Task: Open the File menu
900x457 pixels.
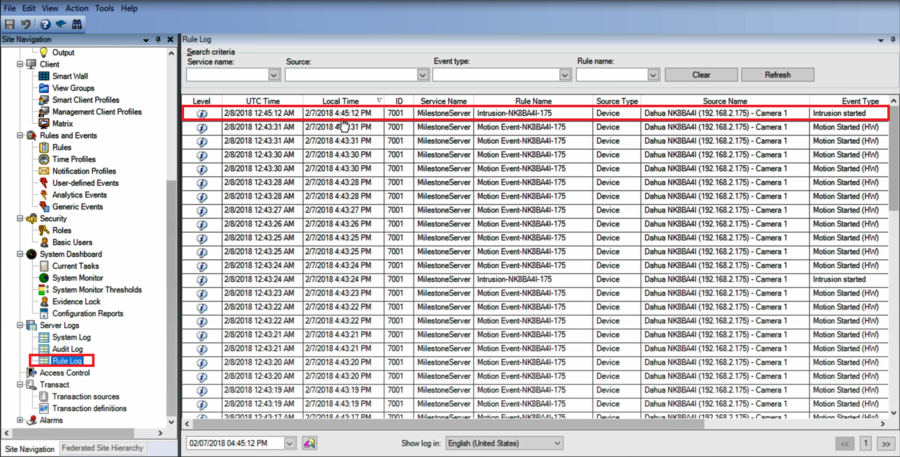Action: 10,9
